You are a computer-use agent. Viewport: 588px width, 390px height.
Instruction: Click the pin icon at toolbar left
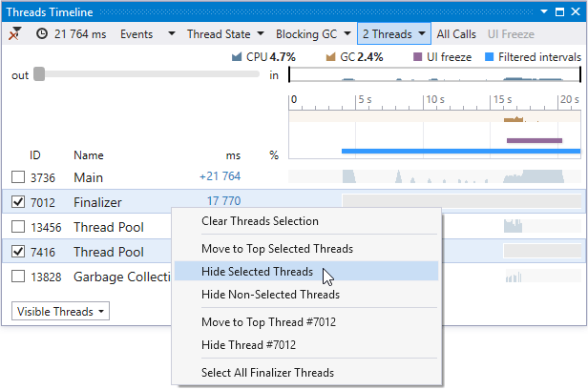tap(14, 33)
